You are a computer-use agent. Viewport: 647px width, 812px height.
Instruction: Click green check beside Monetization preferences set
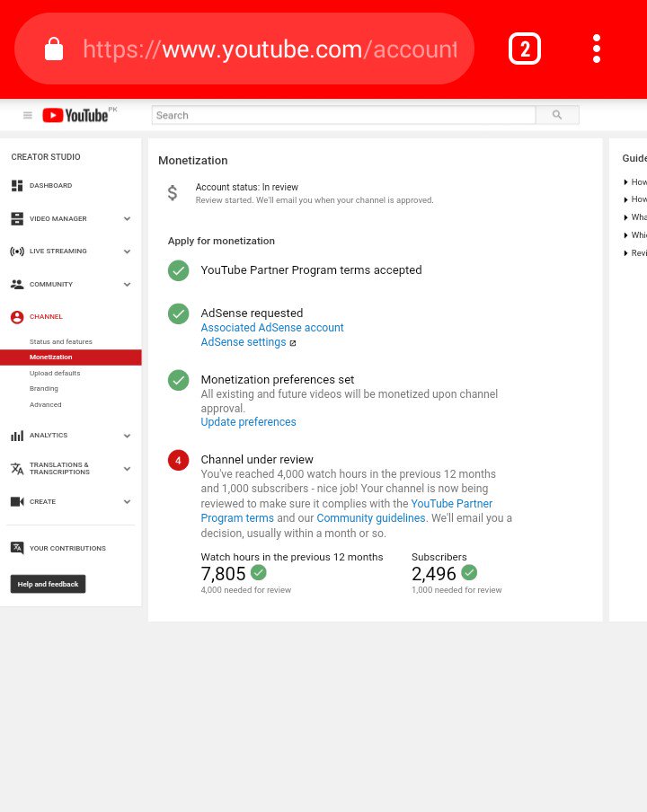[x=178, y=380]
